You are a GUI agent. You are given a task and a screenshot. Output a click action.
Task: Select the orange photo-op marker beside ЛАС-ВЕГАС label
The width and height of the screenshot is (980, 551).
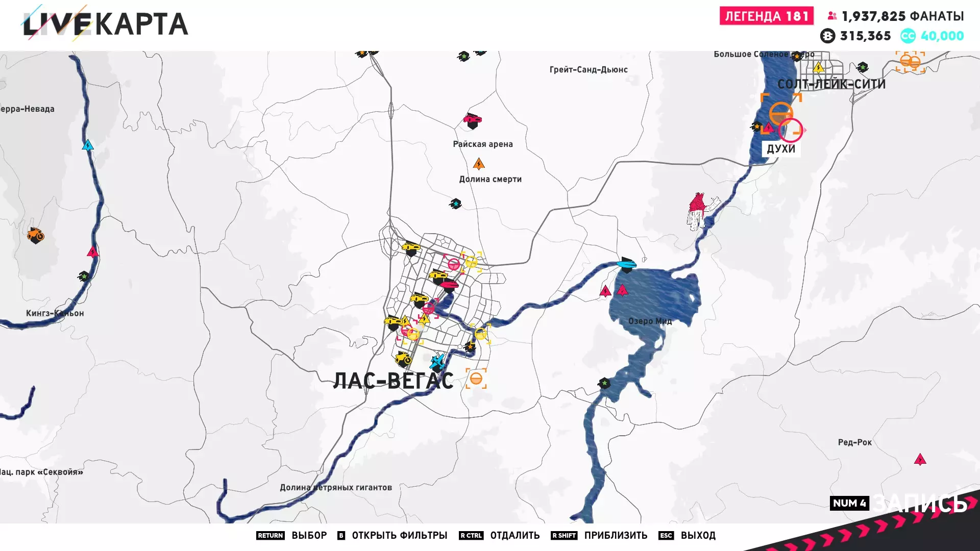476,379
